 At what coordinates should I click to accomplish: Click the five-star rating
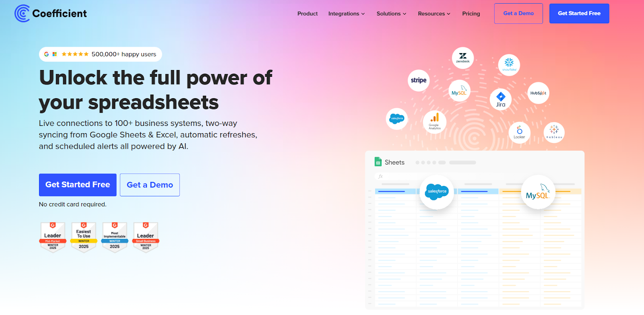[75, 54]
